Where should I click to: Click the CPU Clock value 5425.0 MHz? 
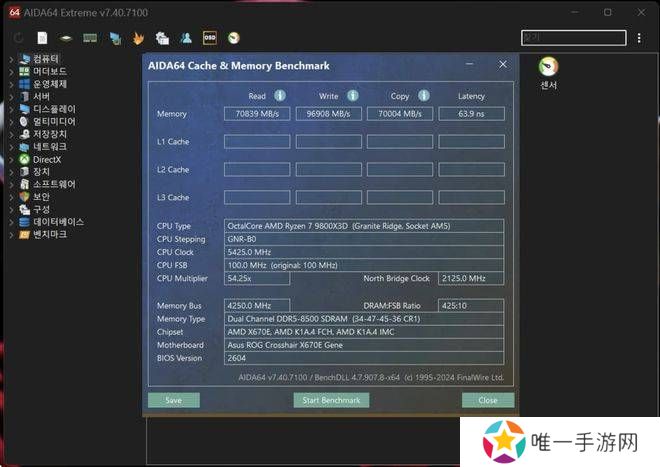[364, 252]
